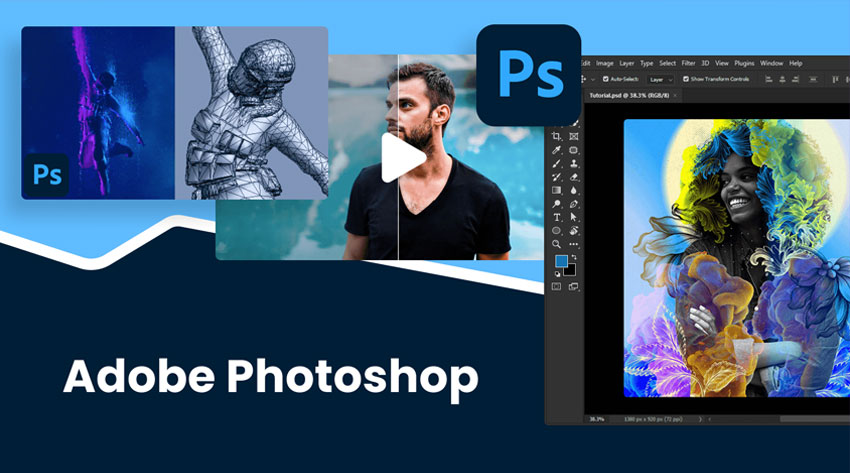Select the Frame tool
Viewport: 850px width, 473px height.
pos(574,137)
